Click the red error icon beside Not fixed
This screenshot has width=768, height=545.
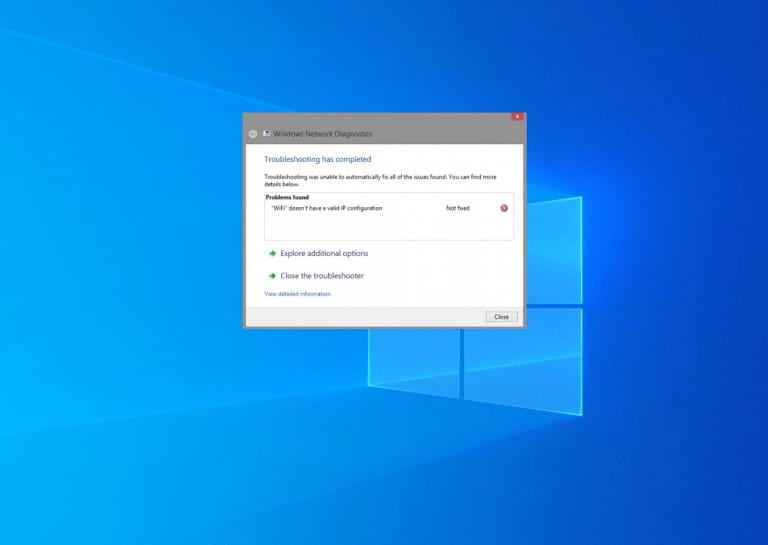(x=504, y=208)
